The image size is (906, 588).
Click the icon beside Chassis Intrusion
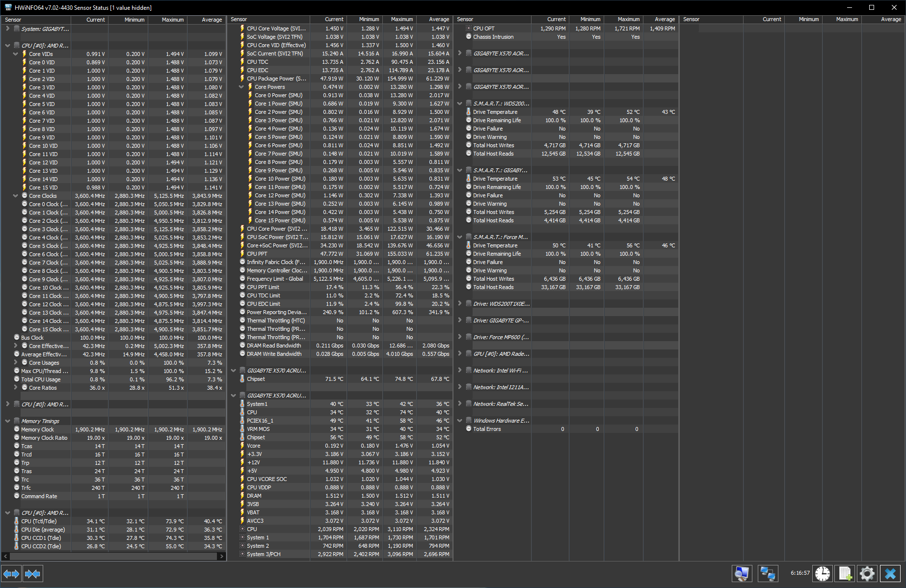[x=469, y=37]
